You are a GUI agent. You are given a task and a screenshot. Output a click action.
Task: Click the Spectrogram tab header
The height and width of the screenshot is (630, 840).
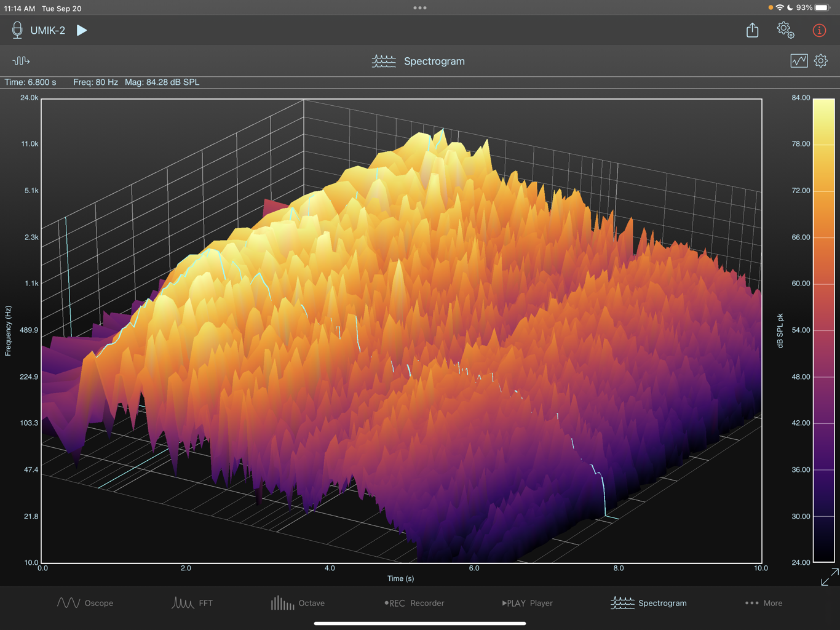(419, 61)
